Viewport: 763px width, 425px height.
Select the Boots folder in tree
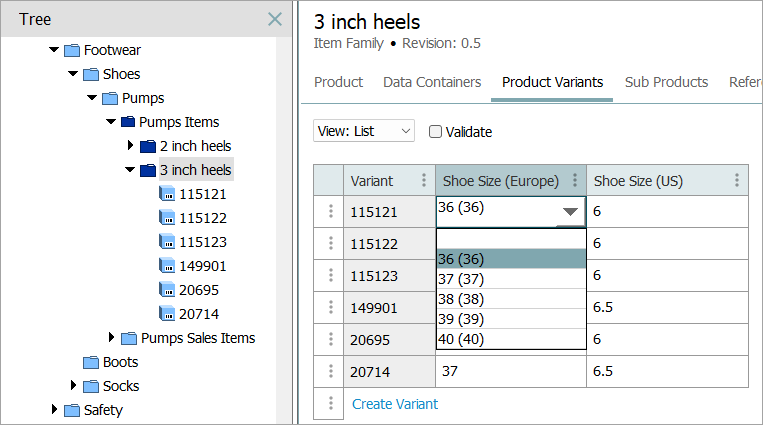tap(120, 362)
